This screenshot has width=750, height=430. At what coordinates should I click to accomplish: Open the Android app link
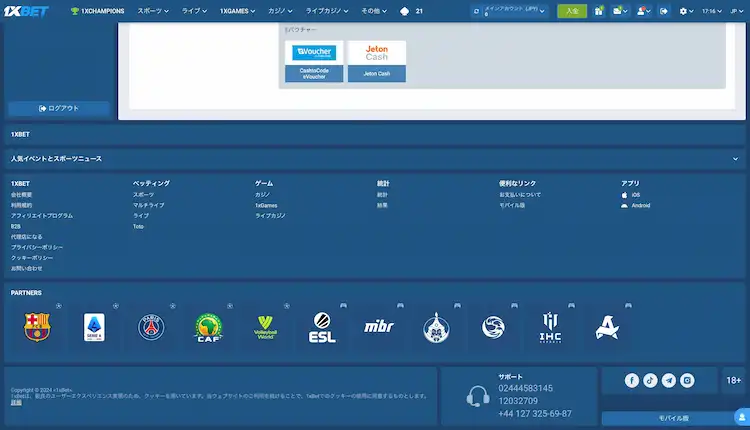click(x=636, y=205)
